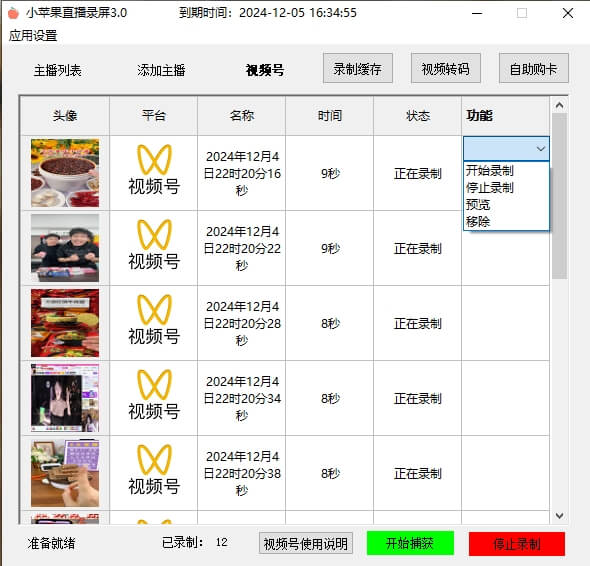Click the 到期时间 expiry date in the title bar
Viewport: 590px width, 566px height.
pyautogui.click(x=298, y=13)
